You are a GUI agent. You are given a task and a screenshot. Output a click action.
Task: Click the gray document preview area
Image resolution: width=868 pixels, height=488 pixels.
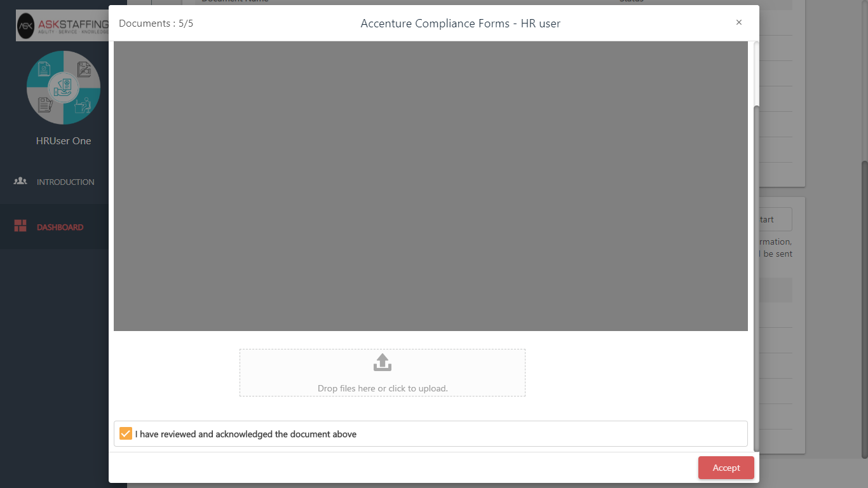coord(431,186)
